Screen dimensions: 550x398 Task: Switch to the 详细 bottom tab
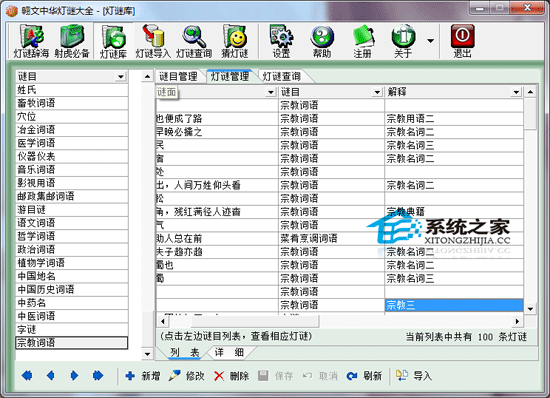(229, 352)
